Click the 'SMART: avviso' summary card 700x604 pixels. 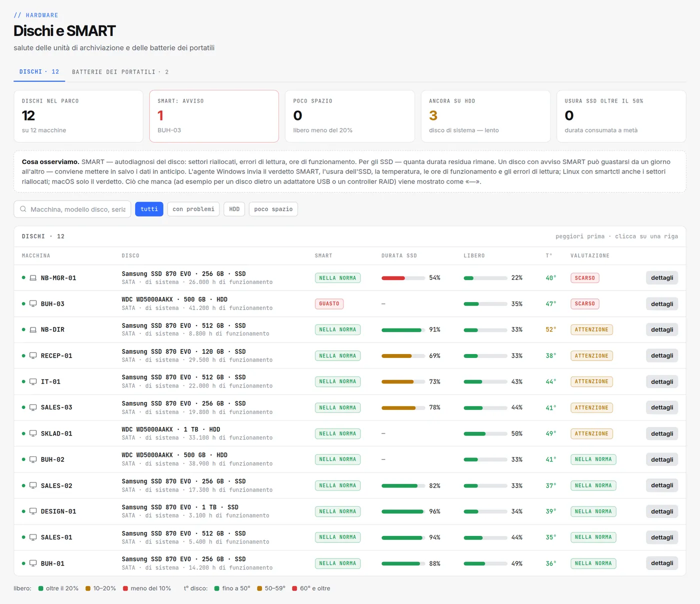coord(214,116)
